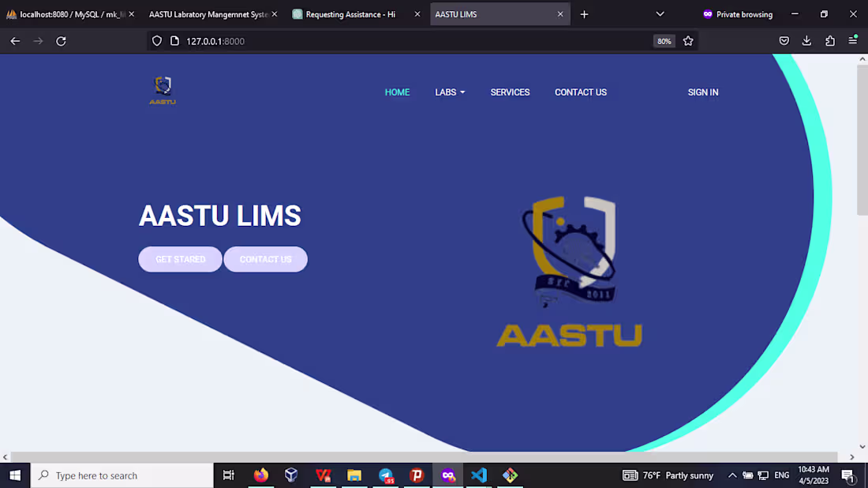
Task: Click the ENG language indicator
Action: click(x=782, y=475)
